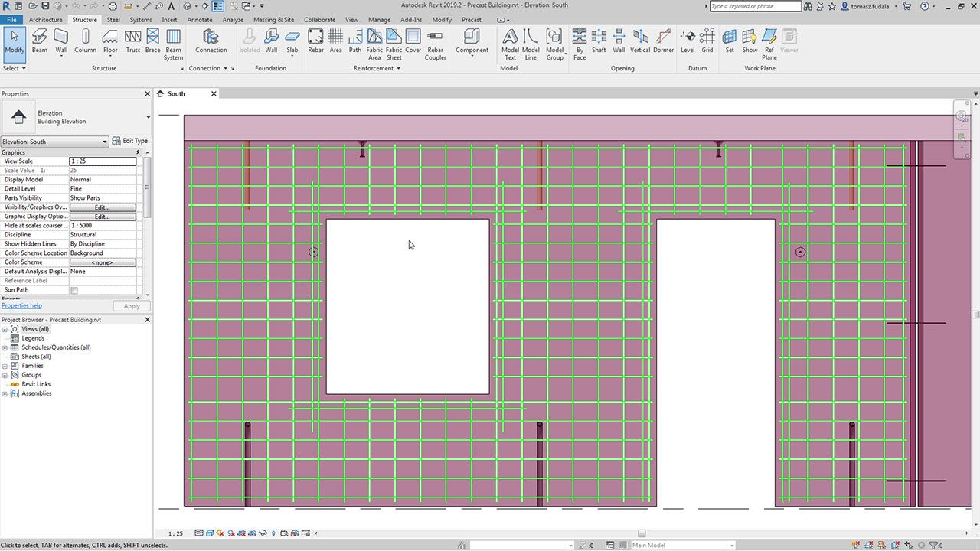Select the Shaft opening tool
The height and width of the screenshot is (551, 980).
click(599, 41)
